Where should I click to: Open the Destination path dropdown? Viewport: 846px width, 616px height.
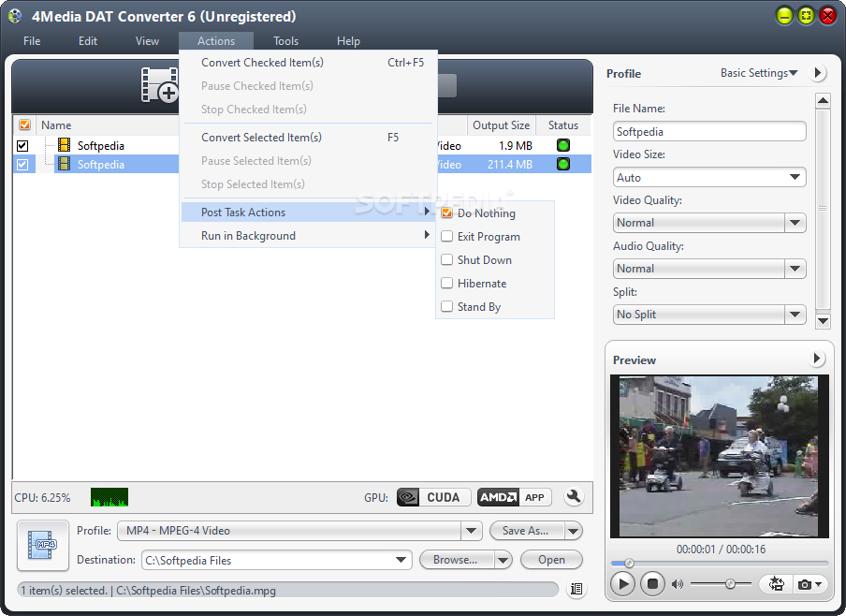tap(401, 560)
